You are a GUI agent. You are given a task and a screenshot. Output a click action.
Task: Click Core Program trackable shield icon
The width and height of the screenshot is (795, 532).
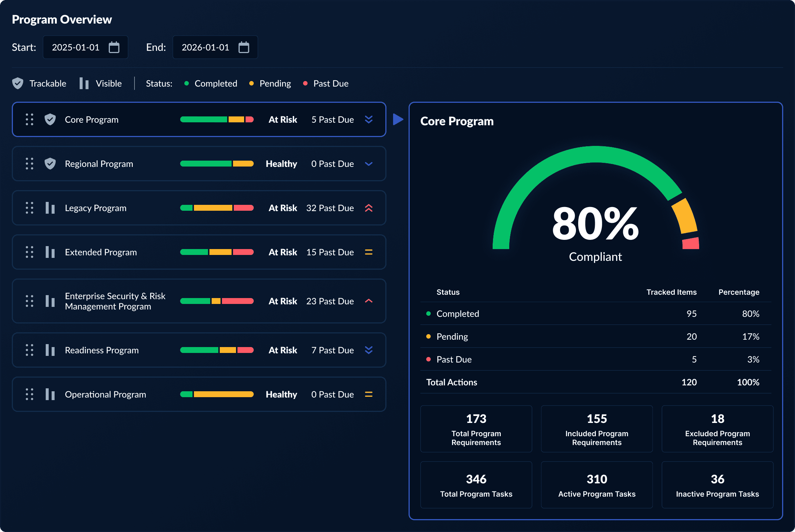[x=50, y=119]
